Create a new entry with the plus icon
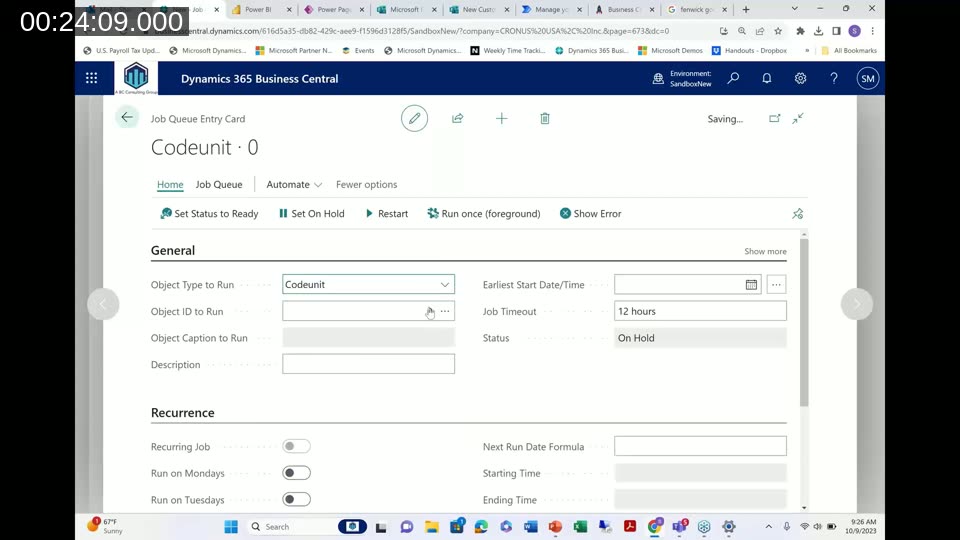960x540 pixels. click(x=501, y=118)
